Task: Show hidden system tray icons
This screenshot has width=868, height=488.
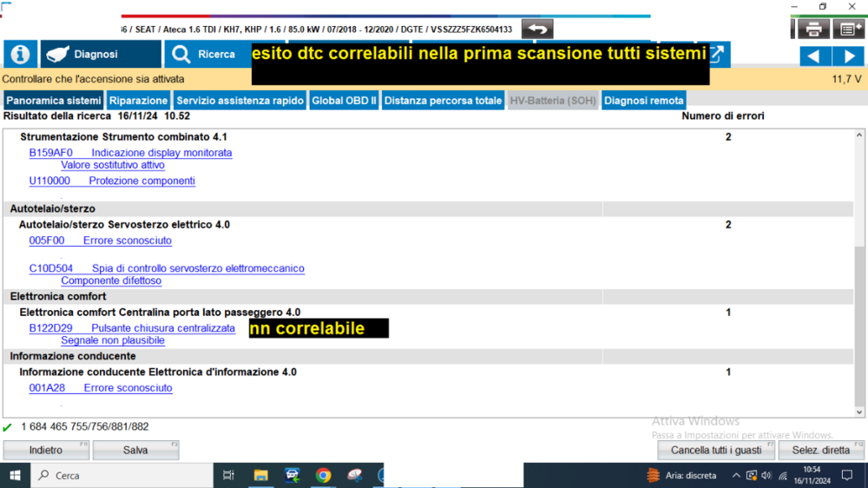Action: 736,475
